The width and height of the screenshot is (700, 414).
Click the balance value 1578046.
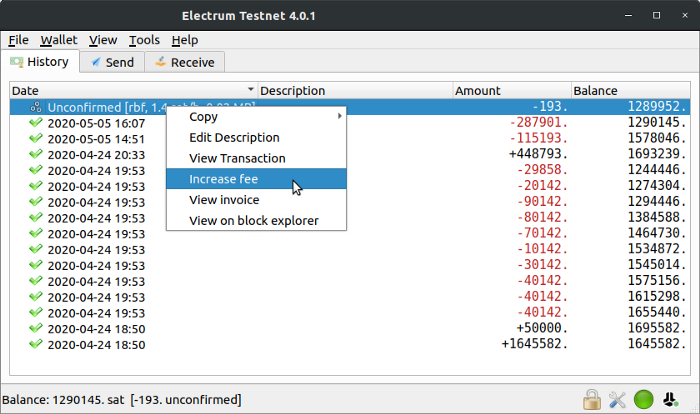(x=656, y=138)
